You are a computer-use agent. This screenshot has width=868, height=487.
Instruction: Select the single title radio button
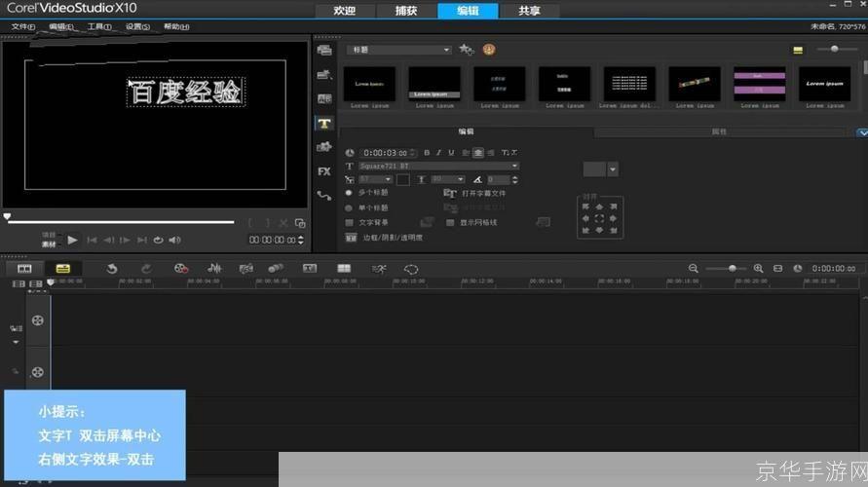pyautogui.click(x=349, y=208)
